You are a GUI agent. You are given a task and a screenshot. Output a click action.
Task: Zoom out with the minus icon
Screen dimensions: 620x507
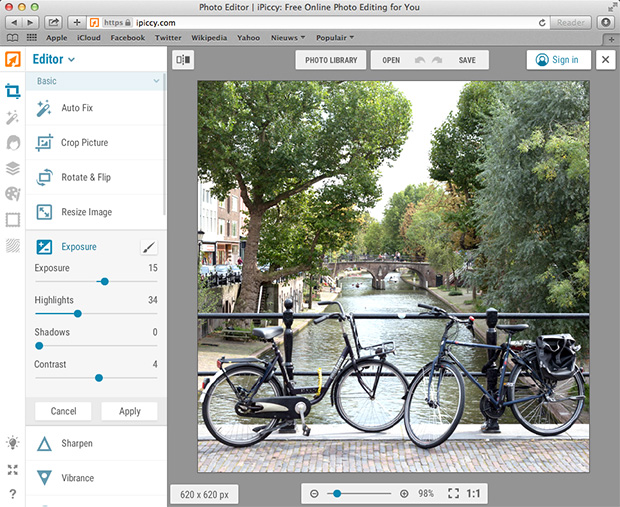314,494
